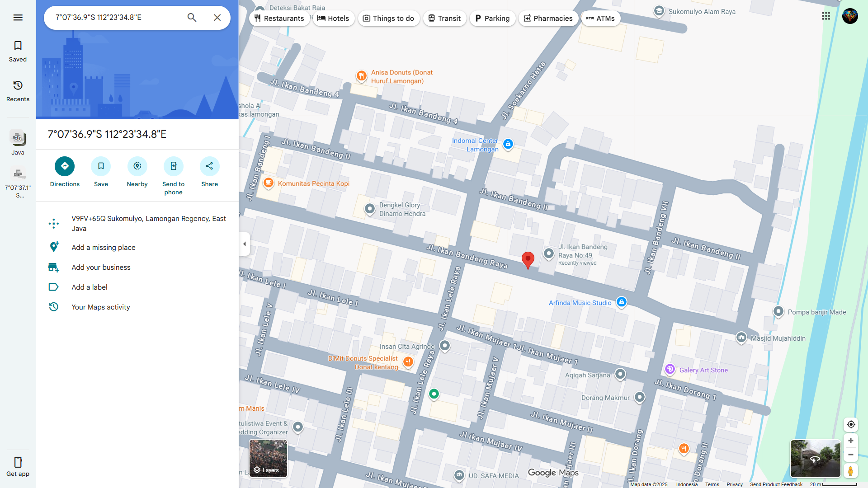Open the main hamburger menu

18,18
